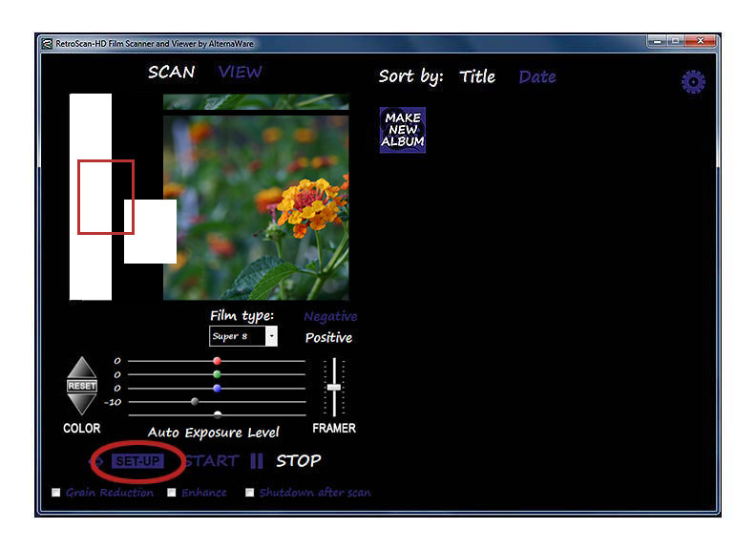
Task: Sort albums by Title
Action: [477, 77]
